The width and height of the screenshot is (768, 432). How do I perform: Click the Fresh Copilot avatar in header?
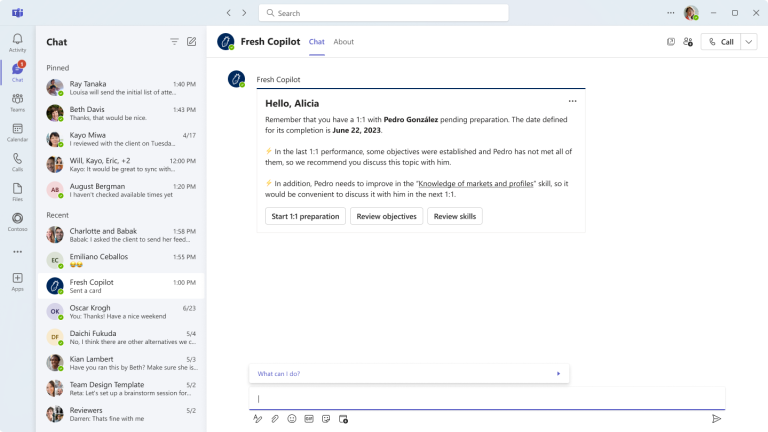point(226,42)
